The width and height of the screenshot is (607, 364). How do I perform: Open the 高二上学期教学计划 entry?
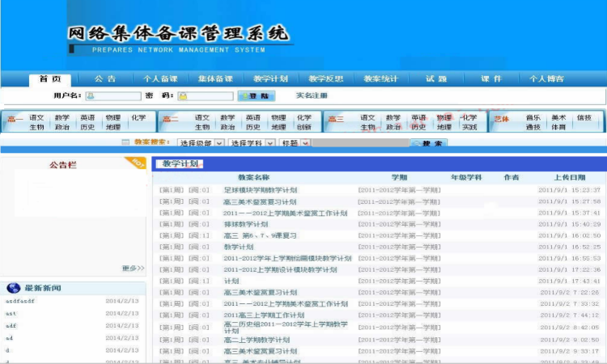tap(257, 340)
